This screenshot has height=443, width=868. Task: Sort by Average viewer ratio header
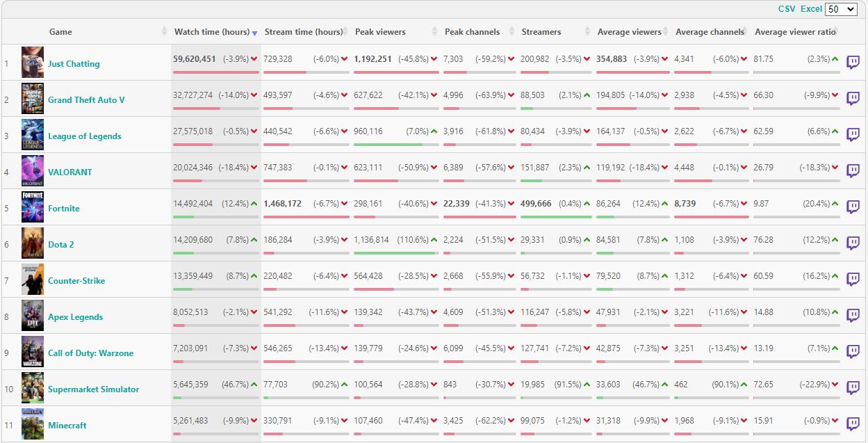(795, 32)
